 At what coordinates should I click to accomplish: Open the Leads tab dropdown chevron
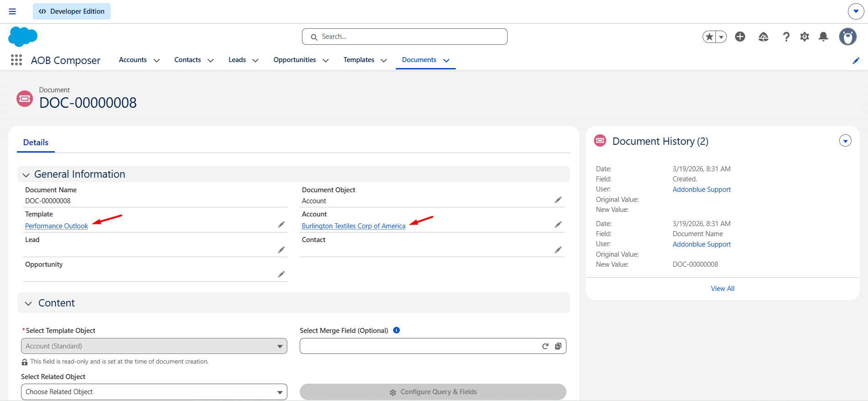tap(255, 60)
